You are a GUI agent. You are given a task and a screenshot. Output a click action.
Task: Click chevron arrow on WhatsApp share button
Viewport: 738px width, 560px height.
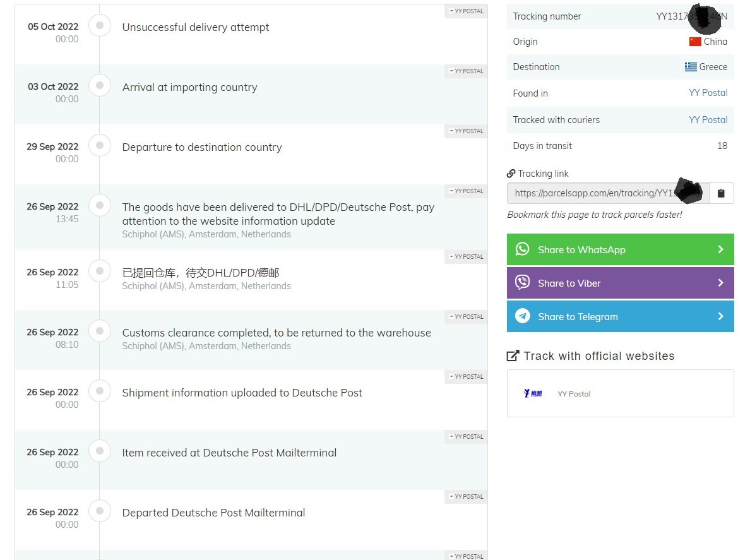pyautogui.click(x=720, y=249)
